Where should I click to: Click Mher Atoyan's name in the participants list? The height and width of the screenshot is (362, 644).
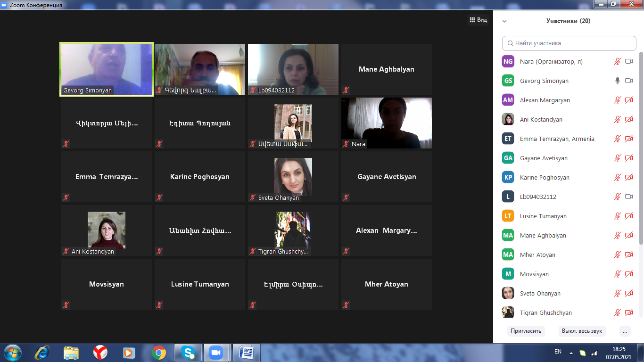pos(537,255)
